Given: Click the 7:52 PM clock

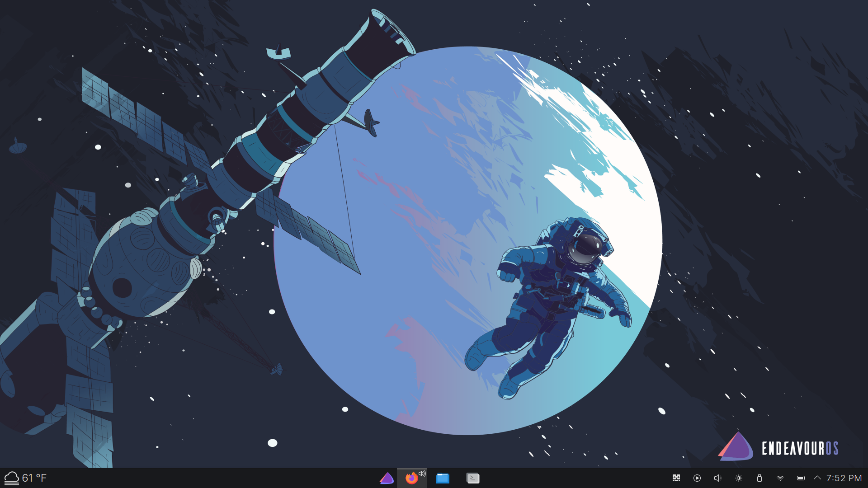Looking at the screenshot, I should tap(844, 478).
